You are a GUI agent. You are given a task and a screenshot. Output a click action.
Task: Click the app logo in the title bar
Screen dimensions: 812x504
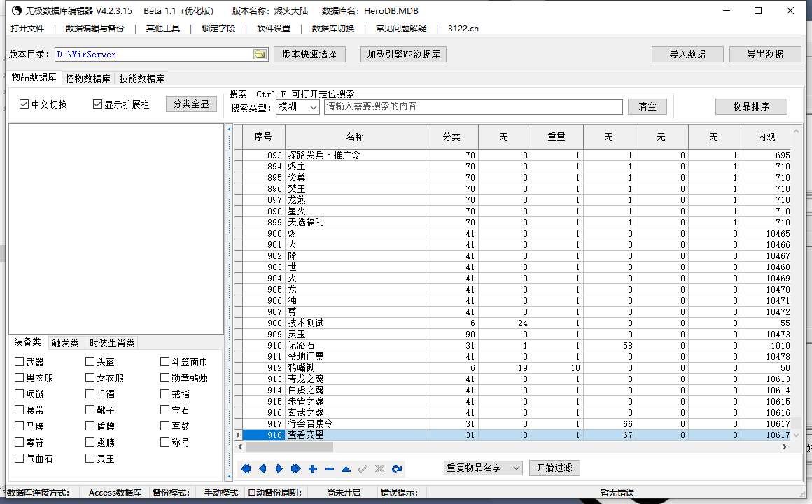coord(17,10)
